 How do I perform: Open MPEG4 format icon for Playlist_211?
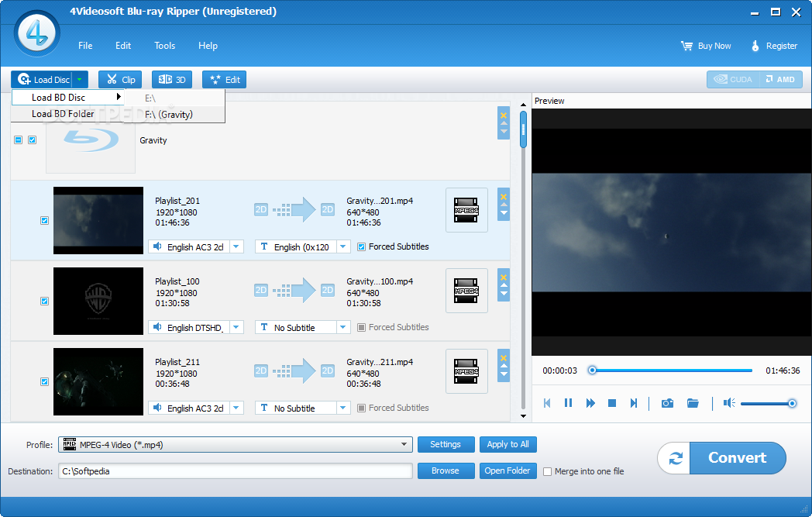coord(466,371)
